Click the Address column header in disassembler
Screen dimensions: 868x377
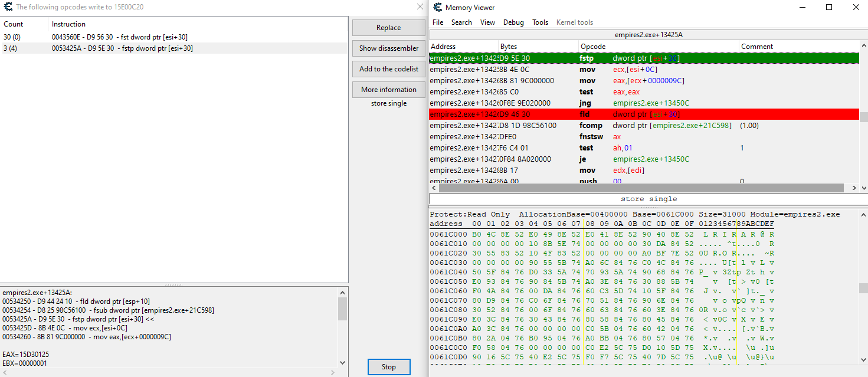[464, 47]
